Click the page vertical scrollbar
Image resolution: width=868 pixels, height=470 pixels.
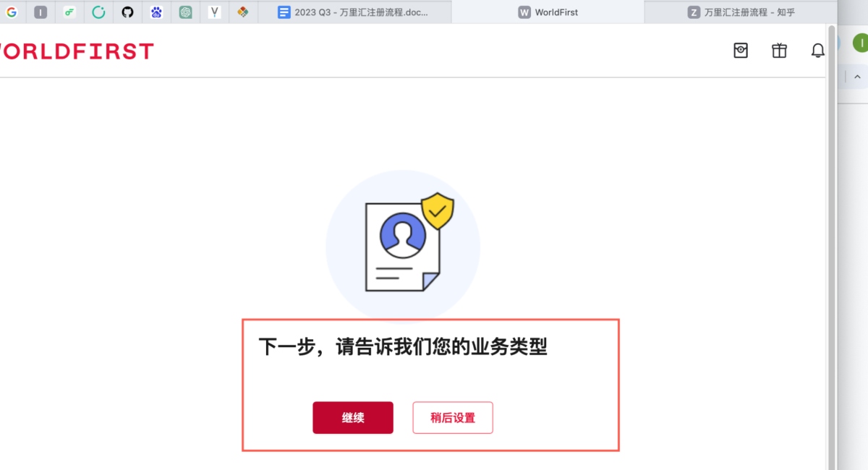click(x=832, y=246)
